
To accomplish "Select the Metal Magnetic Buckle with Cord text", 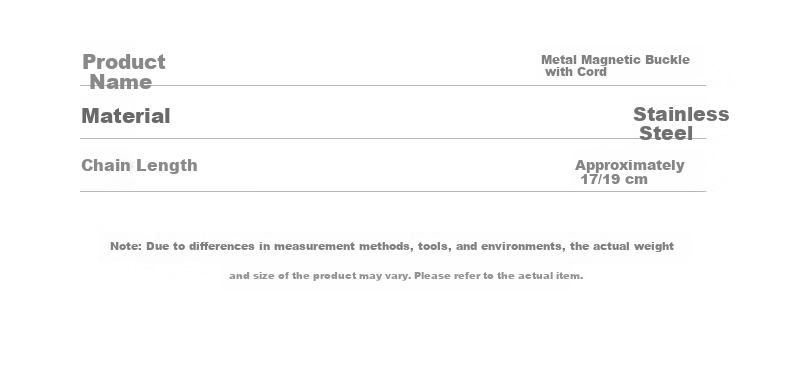I will pyautogui.click(x=615, y=66).
